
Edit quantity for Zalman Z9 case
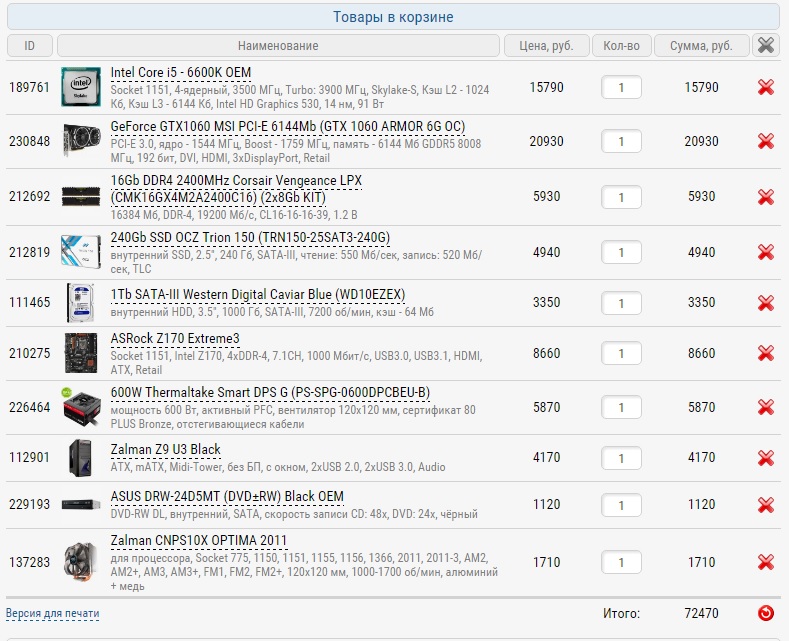coord(621,458)
